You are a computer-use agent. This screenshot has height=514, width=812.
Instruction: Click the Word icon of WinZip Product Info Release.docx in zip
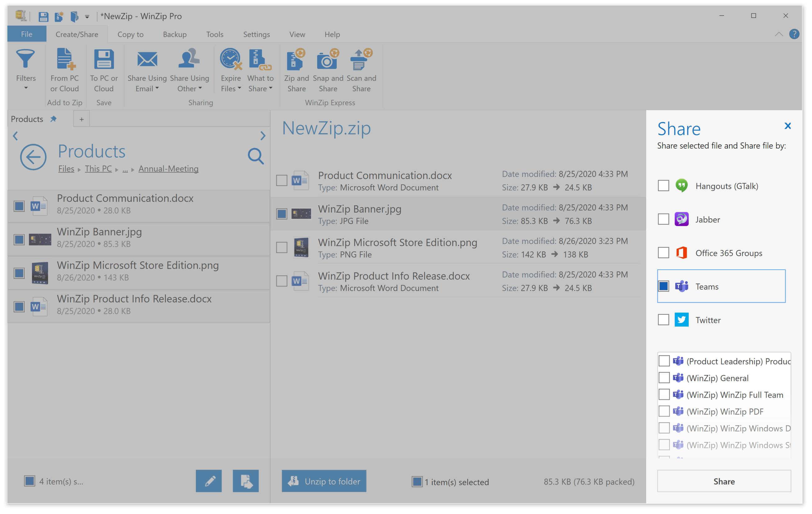(300, 281)
